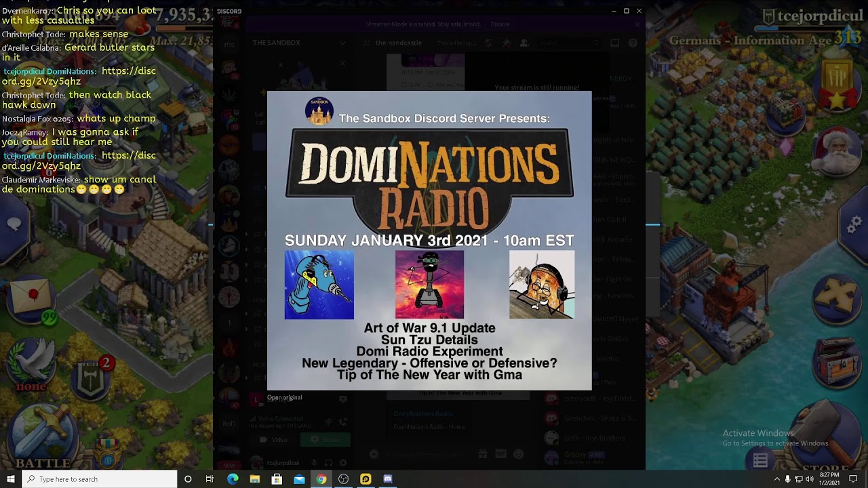Select member 'echo south - Joy Divisi...'
The image size is (868, 488).
[x=593, y=398]
